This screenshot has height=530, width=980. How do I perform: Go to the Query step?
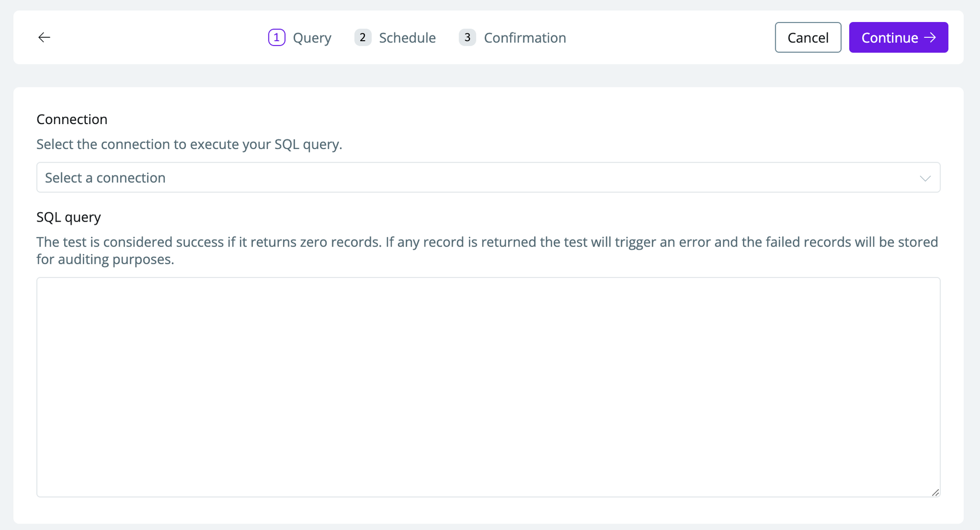(312, 38)
